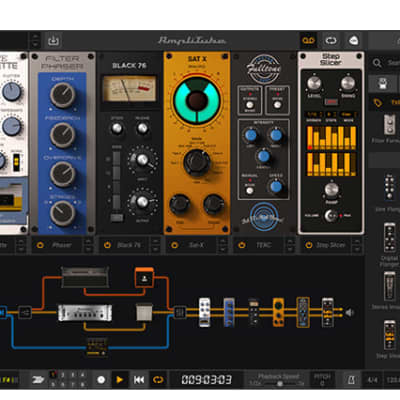Select the rack unit on the blue DI path
Image resolution: width=400 pixels, height=400 pixels.
97,347
